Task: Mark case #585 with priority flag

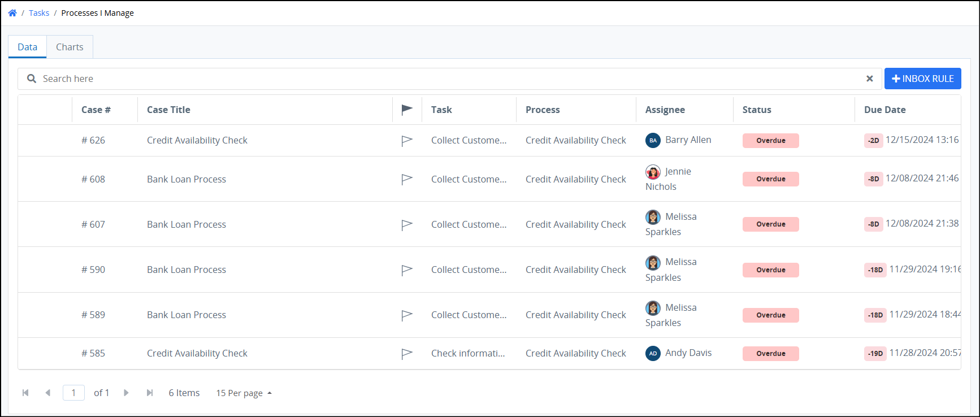Action: tap(407, 354)
